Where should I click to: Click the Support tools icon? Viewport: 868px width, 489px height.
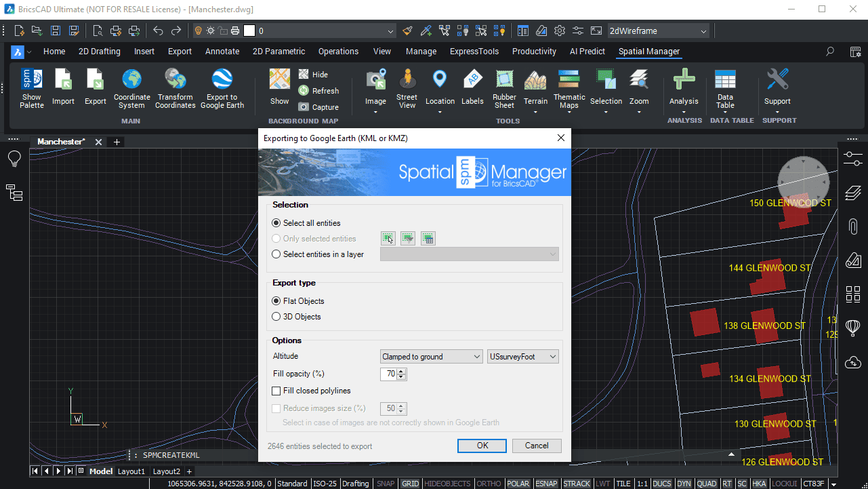pos(777,80)
